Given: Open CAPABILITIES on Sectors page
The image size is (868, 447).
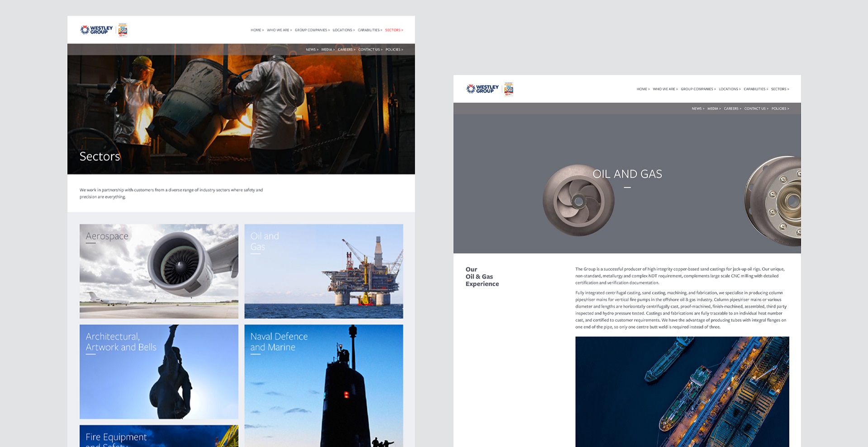Looking at the screenshot, I should point(370,30).
